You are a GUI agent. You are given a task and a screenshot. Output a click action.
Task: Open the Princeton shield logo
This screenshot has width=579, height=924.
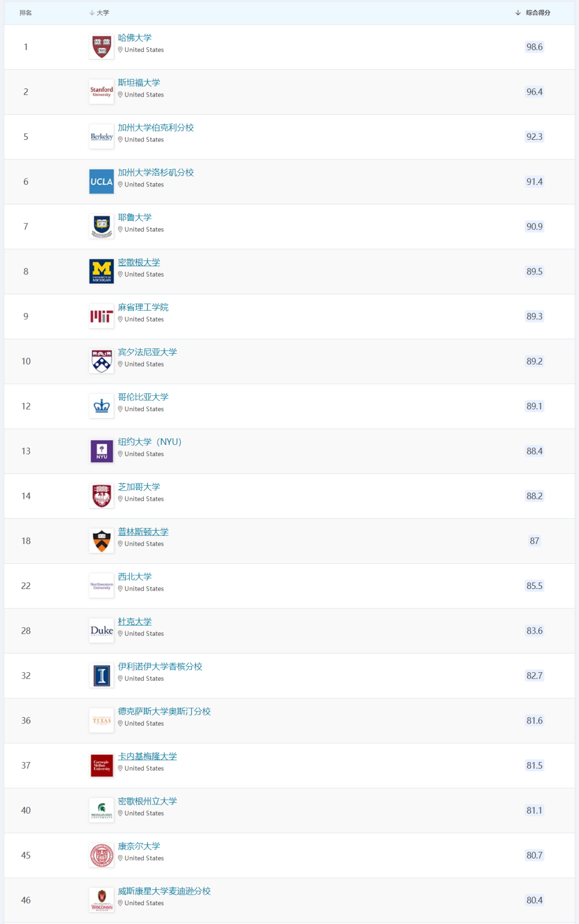click(x=101, y=541)
